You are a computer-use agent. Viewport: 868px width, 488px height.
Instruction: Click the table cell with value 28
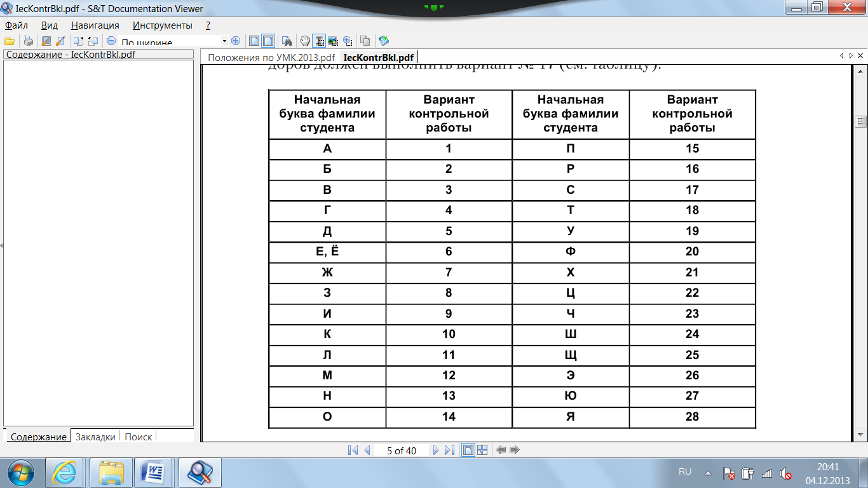[692, 416]
